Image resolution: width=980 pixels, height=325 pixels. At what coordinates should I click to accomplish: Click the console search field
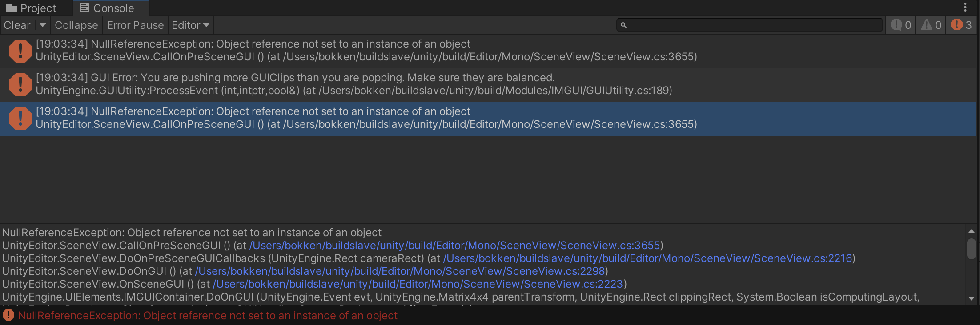point(750,25)
